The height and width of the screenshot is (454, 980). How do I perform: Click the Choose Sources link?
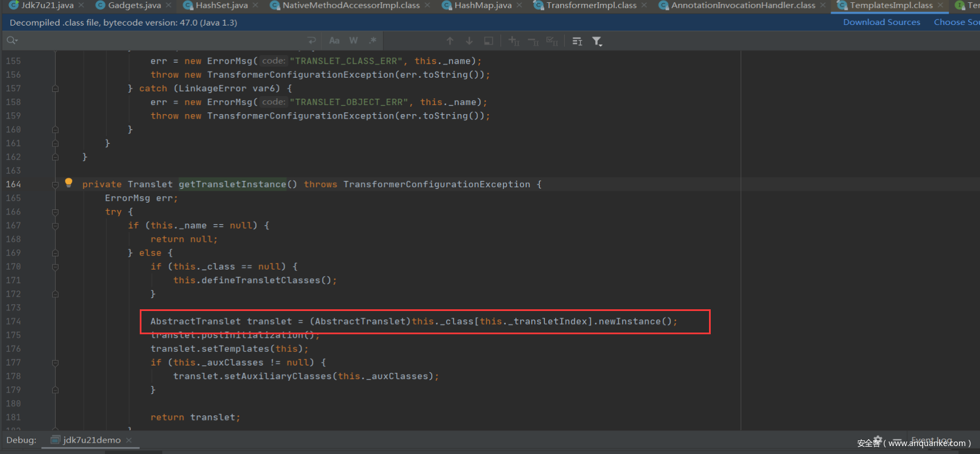point(956,22)
